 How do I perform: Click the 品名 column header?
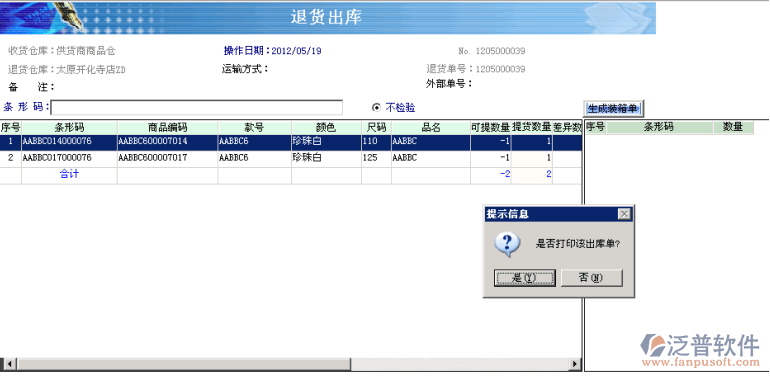click(x=431, y=128)
